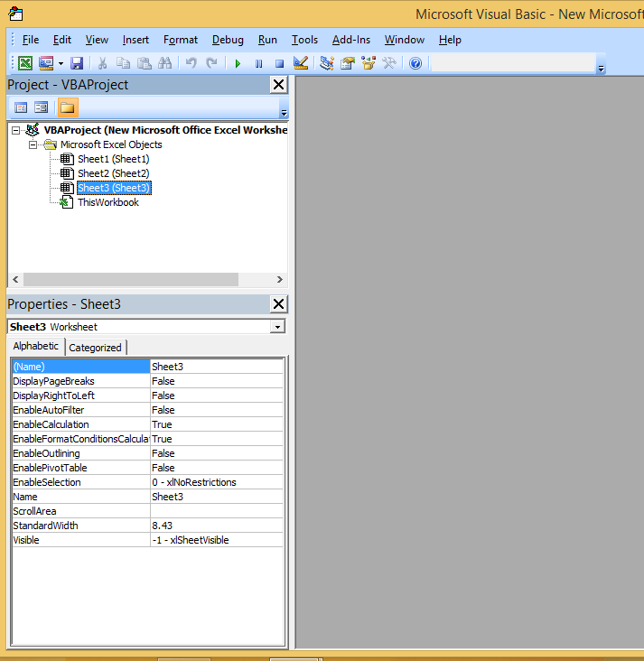Open Visual Basic Help question icon
Viewport: 644px width, 661px height.
415,63
